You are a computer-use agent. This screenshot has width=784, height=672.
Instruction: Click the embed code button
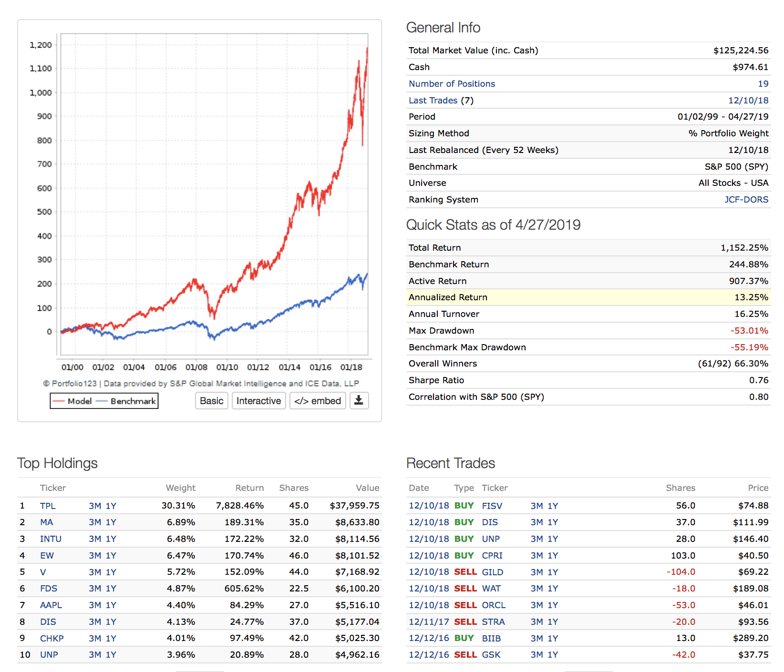[x=318, y=401]
